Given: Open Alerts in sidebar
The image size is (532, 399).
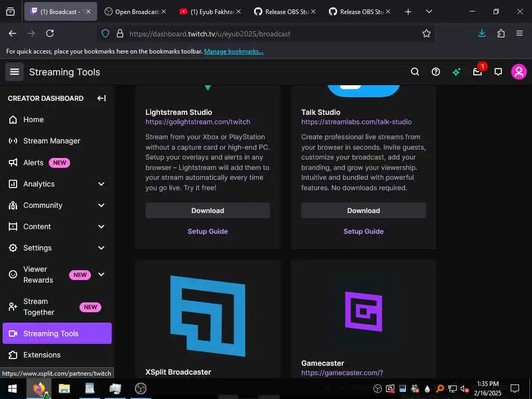Looking at the screenshot, I should pos(57,163).
